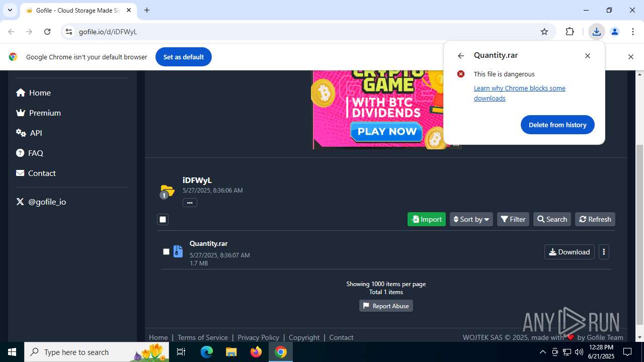The width and height of the screenshot is (644, 362).
Task: Open Windows Start menu
Action: point(12,352)
